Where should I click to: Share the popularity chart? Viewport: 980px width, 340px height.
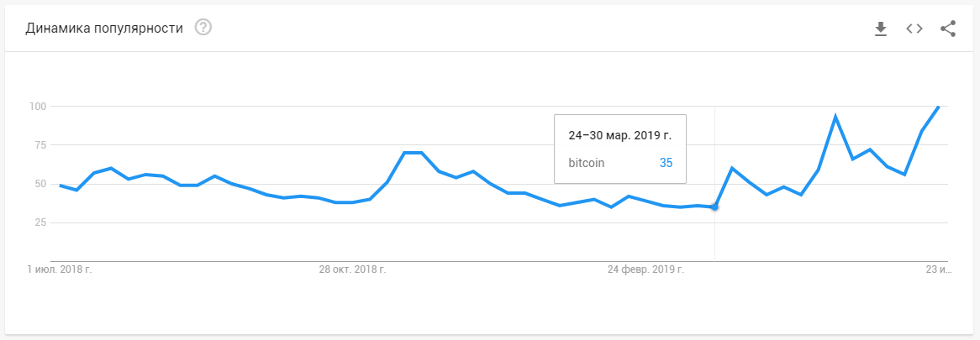[x=948, y=29]
